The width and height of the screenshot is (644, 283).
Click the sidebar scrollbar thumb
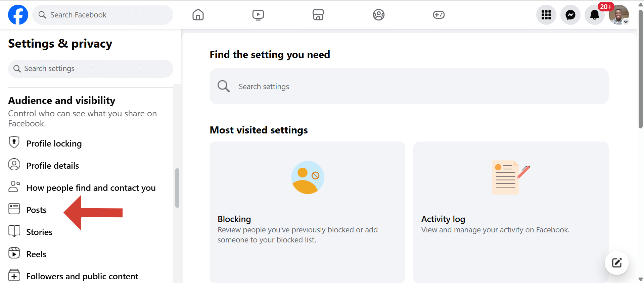click(177, 188)
